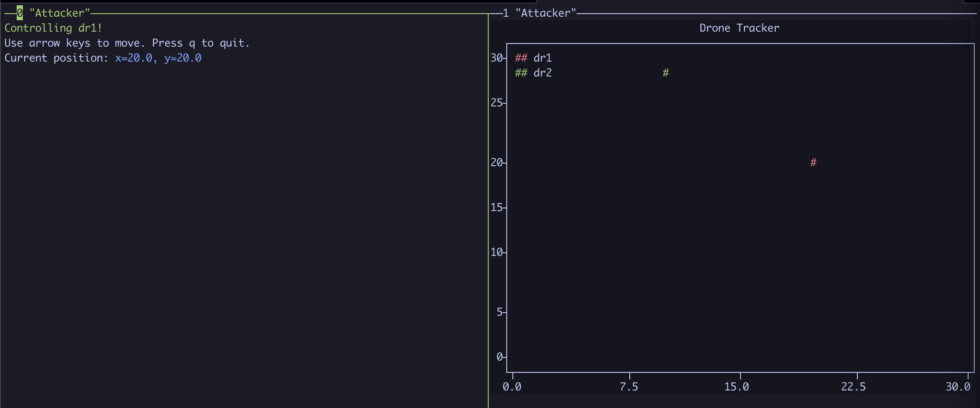The image size is (980, 408).
Task: Click the x-axis label 7.5
Action: pos(629,387)
